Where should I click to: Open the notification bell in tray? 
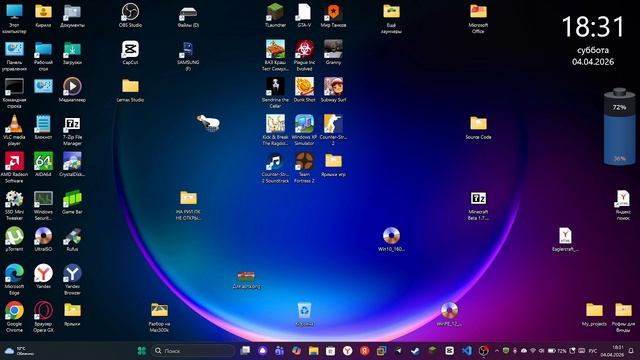(631, 351)
